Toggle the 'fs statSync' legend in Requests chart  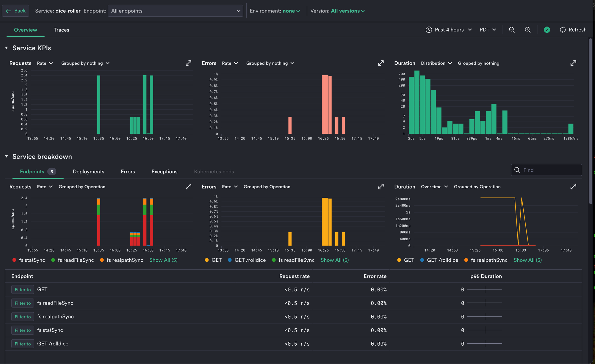point(29,260)
